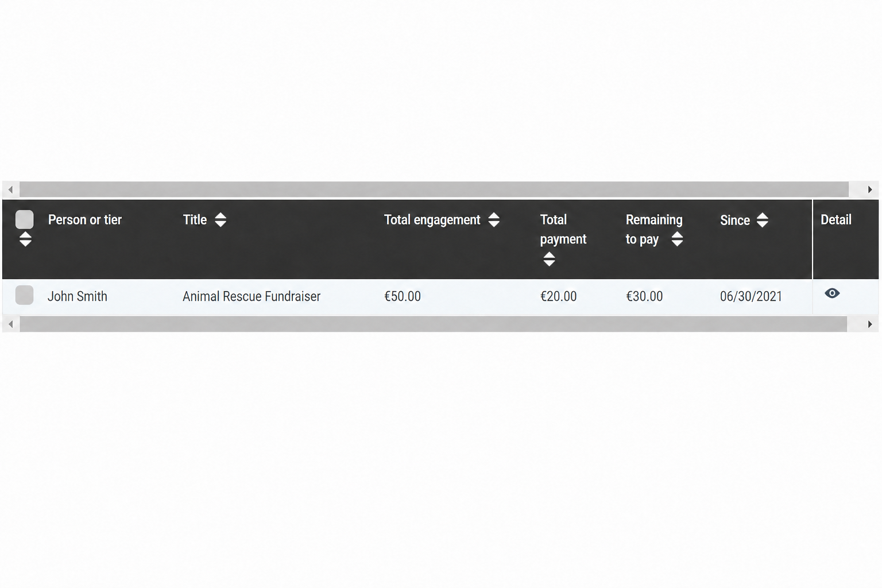The height and width of the screenshot is (588, 882).
Task: Check the John Smith row checkbox
Action: (24, 295)
